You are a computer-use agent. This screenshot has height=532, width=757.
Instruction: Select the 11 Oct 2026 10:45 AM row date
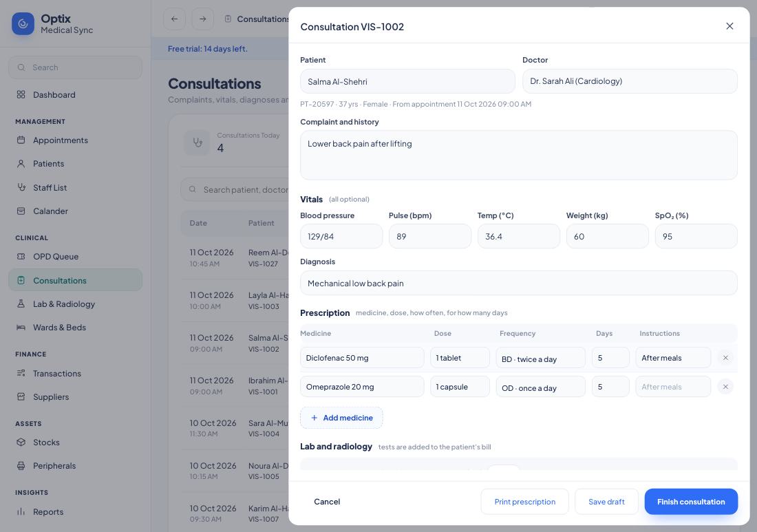coord(211,258)
